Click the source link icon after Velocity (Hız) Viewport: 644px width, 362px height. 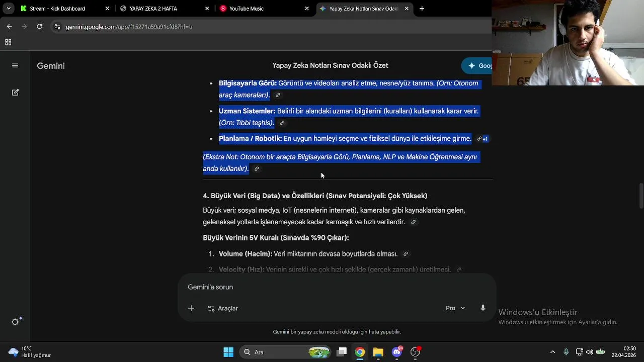pyautogui.click(x=459, y=270)
